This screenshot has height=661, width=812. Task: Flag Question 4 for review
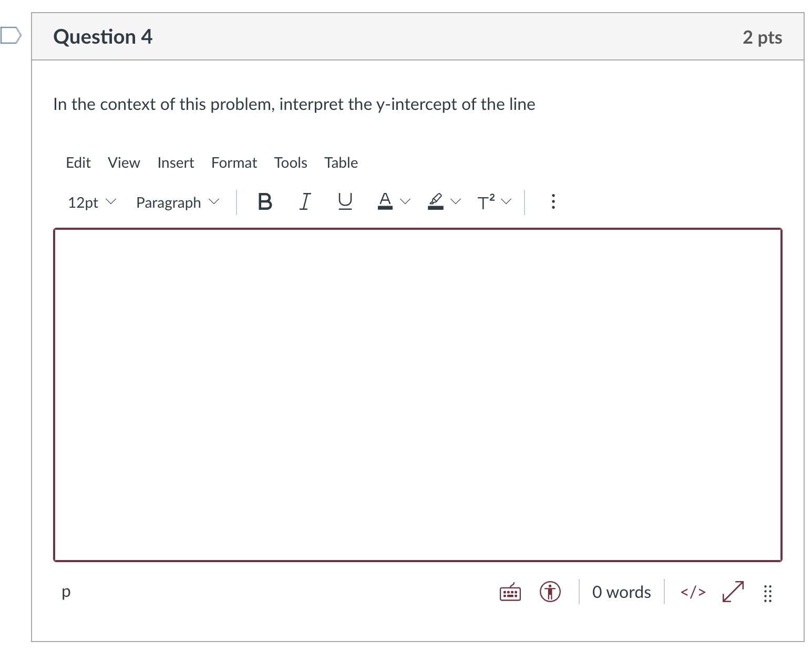(11, 36)
